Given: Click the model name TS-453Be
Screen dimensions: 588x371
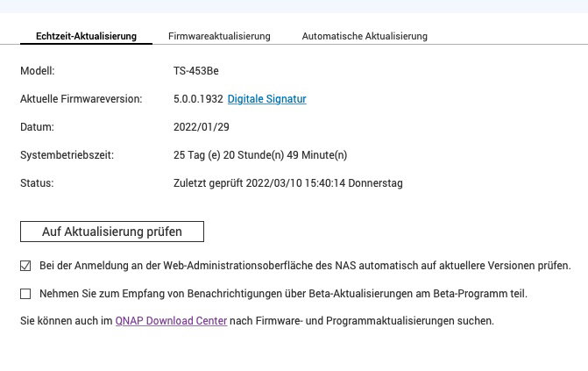Looking at the screenshot, I should (x=196, y=71).
